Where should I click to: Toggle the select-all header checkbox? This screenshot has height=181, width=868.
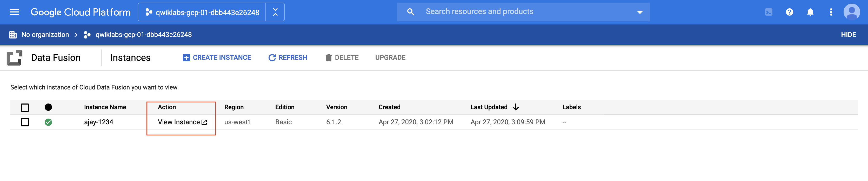click(x=25, y=107)
